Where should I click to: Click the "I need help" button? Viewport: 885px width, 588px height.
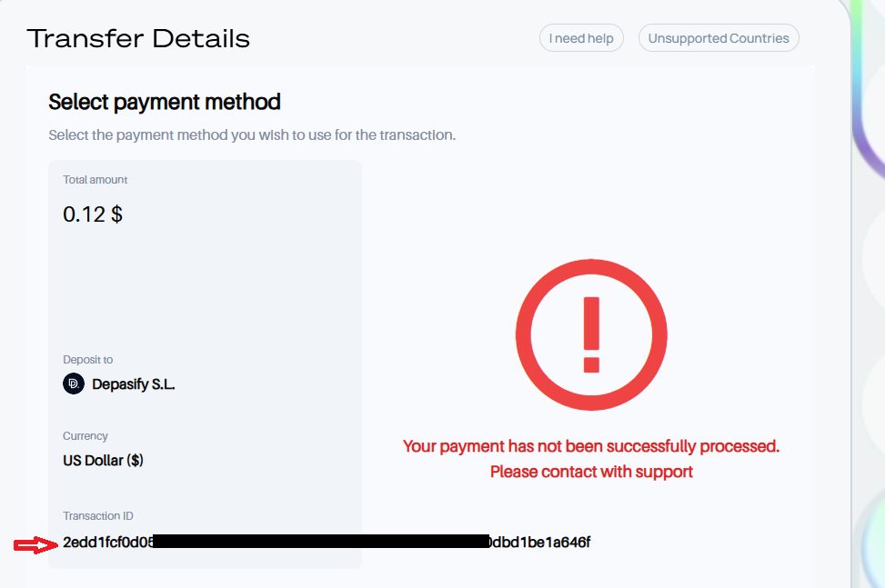pyautogui.click(x=581, y=38)
